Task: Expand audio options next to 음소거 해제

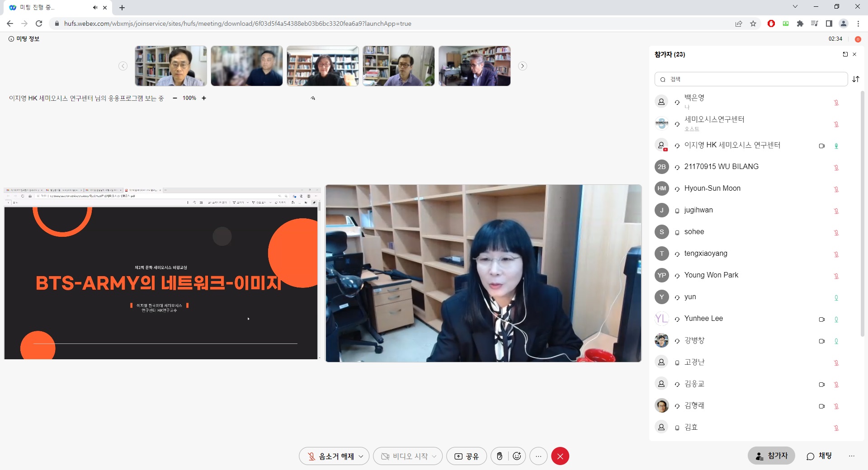Action: tap(361, 456)
